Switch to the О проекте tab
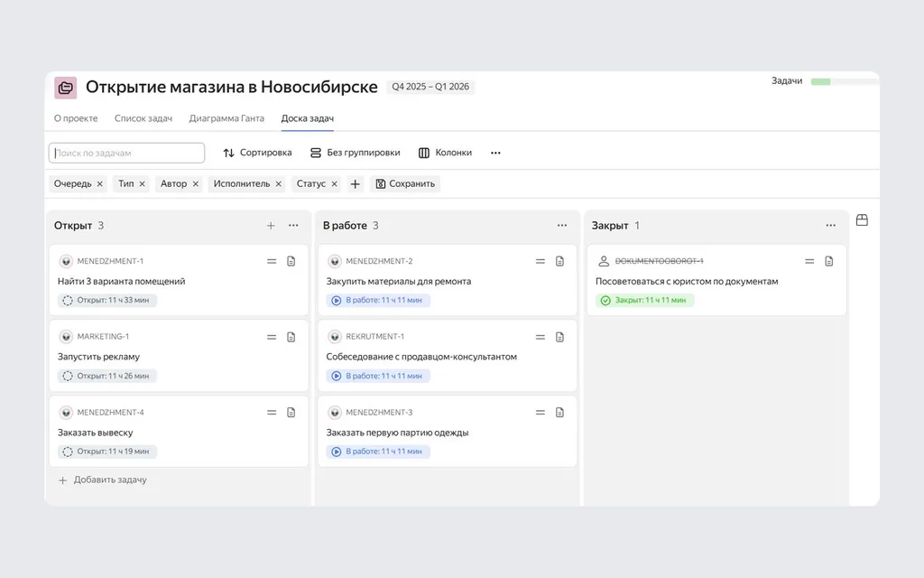924x578 pixels. pos(76,118)
